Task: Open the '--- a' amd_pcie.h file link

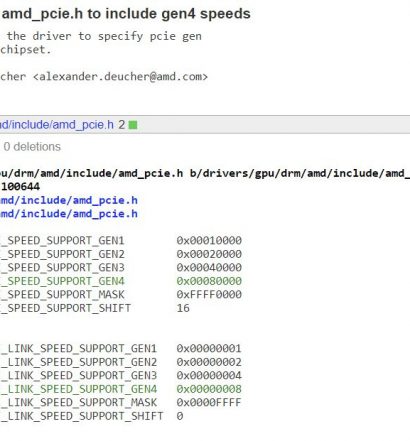Action: tap(69, 200)
